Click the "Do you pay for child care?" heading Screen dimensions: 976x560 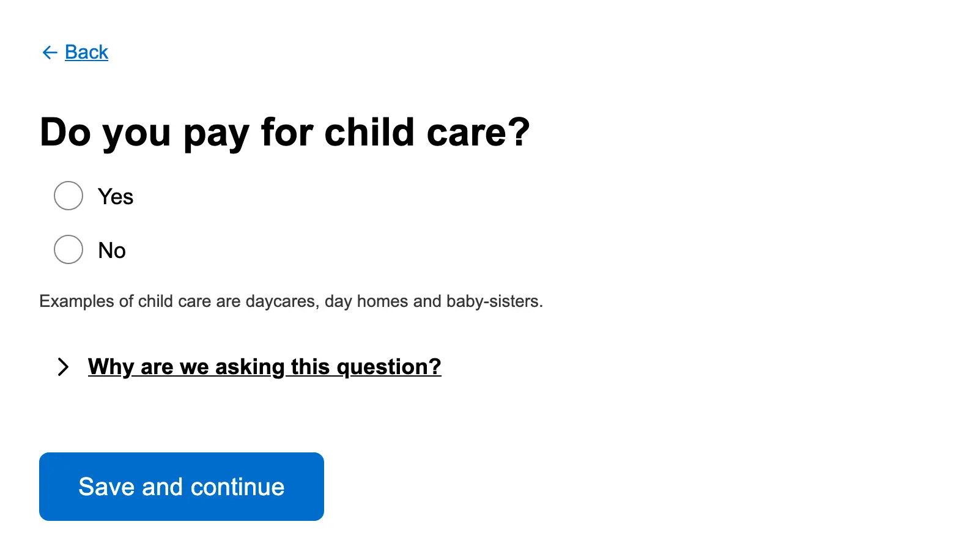tap(284, 132)
